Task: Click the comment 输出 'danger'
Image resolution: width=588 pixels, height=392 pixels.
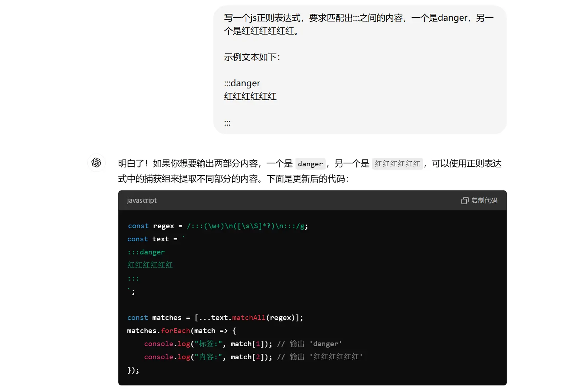Action: [309, 344]
